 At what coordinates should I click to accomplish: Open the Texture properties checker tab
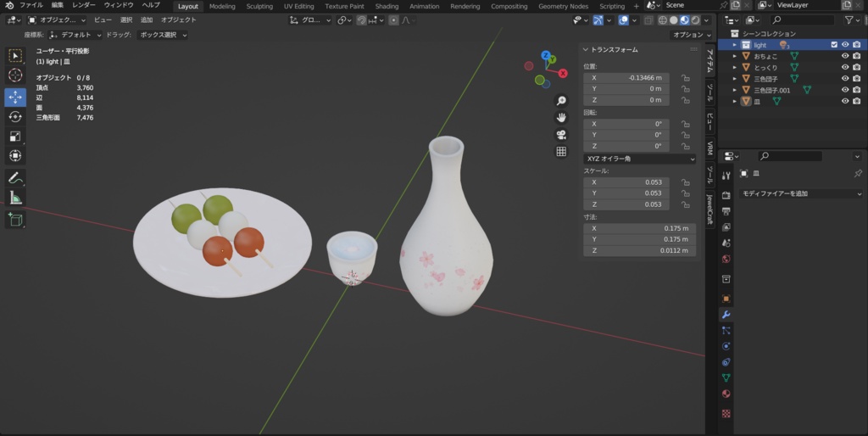tap(726, 413)
